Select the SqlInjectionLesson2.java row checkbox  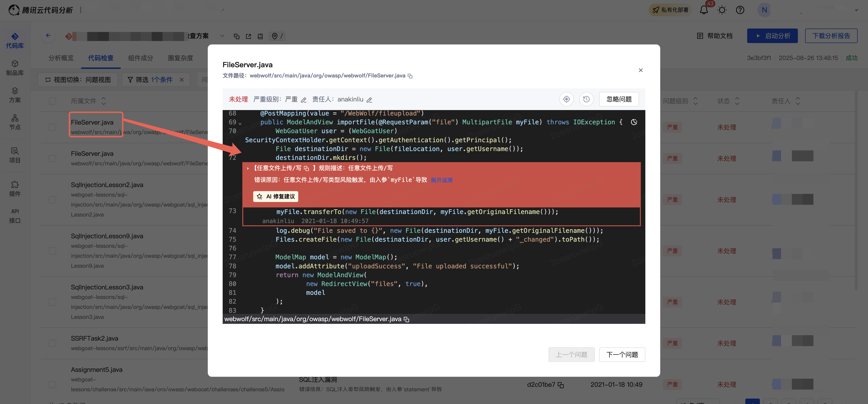(x=52, y=200)
